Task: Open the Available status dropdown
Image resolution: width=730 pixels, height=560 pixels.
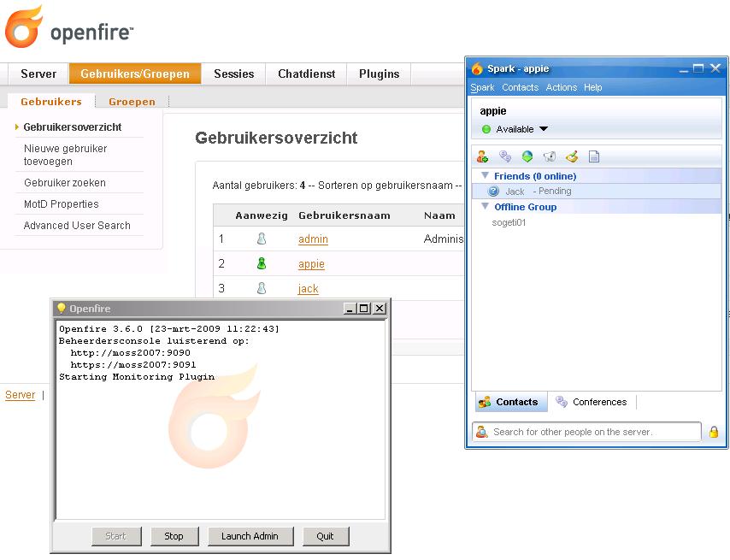Action: pyautogui.click(x=543, y=129)
